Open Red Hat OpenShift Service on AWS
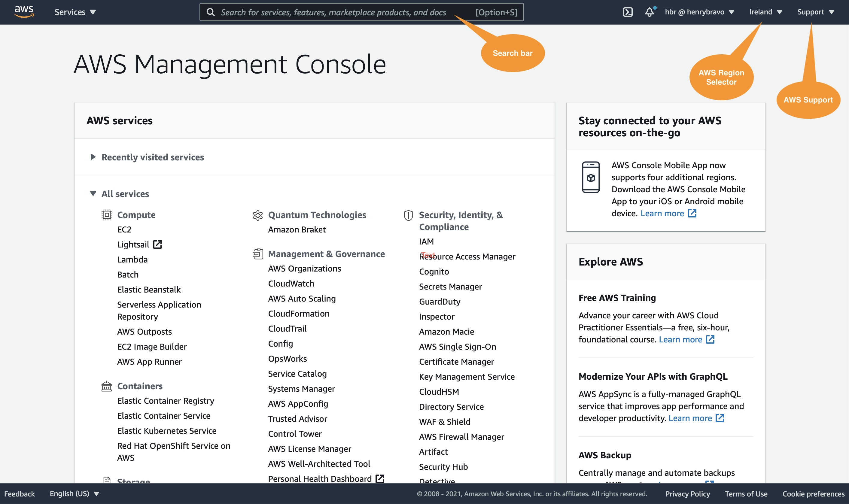 point(174,452)
